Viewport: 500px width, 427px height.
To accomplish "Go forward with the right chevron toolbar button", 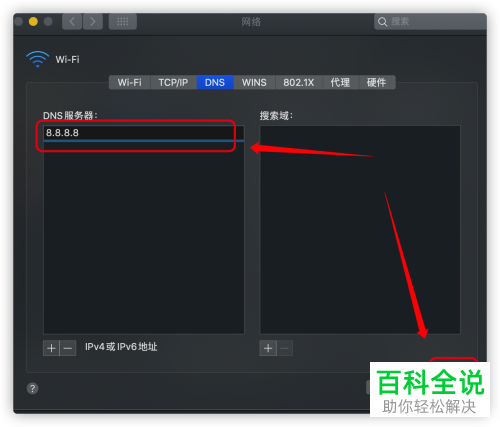I will point(93,22).
